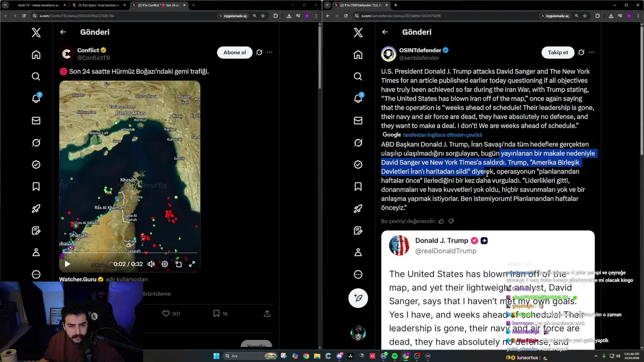Image resolution: width=644 pixels, height=362 pixels.
Task: Open Discord from taskbar
Action: [340, 356]
